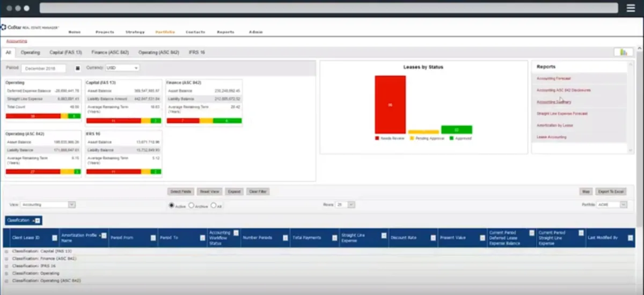The image size is (644, 295).
Task: Select the Archive radio button
Action: pos(191,205)
